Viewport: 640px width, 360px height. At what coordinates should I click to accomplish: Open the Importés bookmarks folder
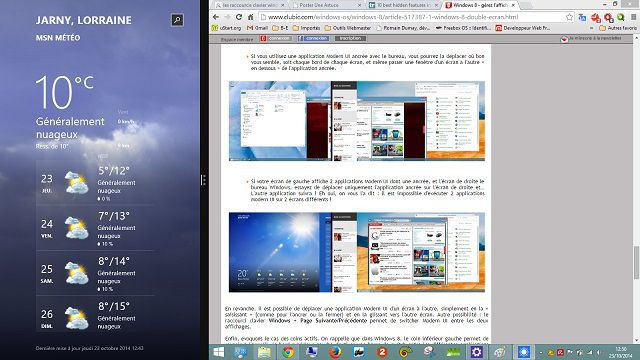(x=307, y=28)
